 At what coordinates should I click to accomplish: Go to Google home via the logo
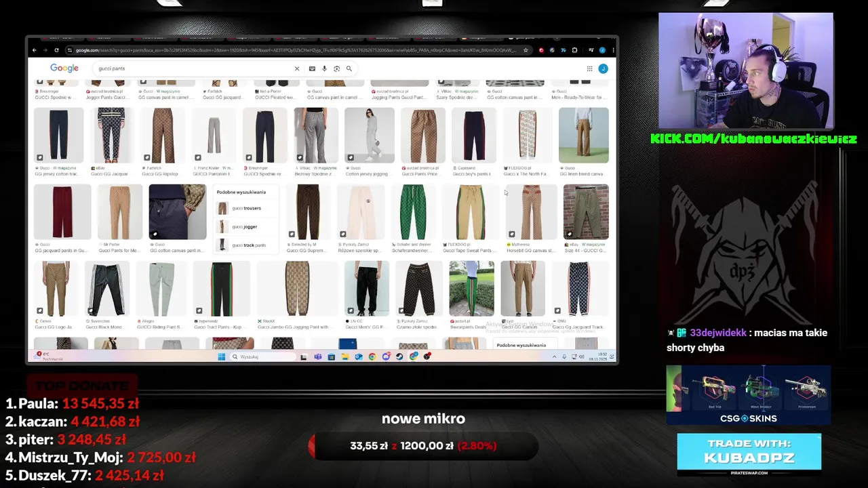[64, 68]
